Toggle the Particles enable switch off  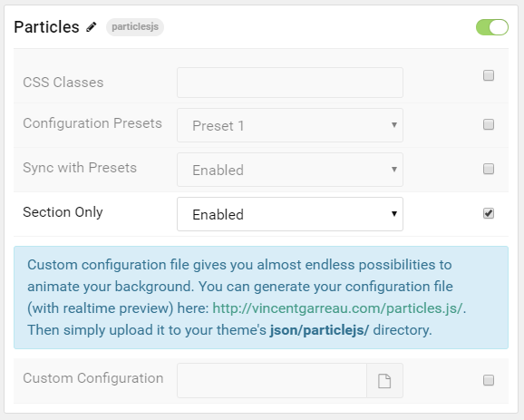[x=492, y=27]
